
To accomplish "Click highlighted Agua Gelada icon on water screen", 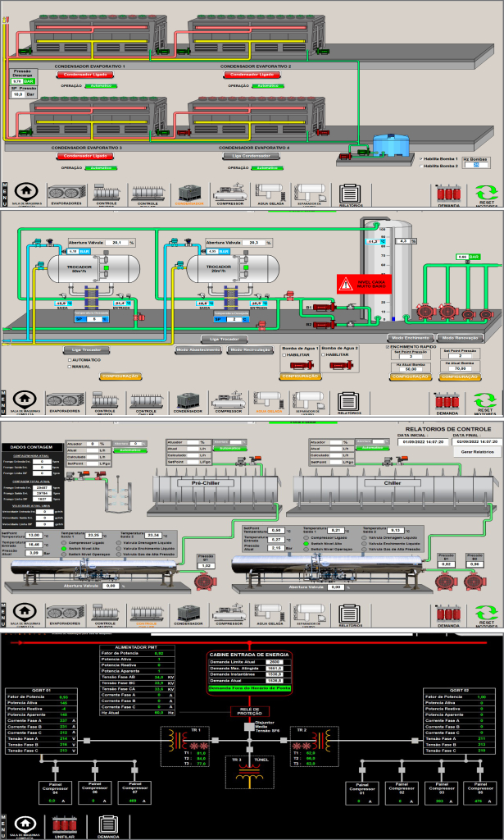I will pyautogui.click(x=269, y=402).
